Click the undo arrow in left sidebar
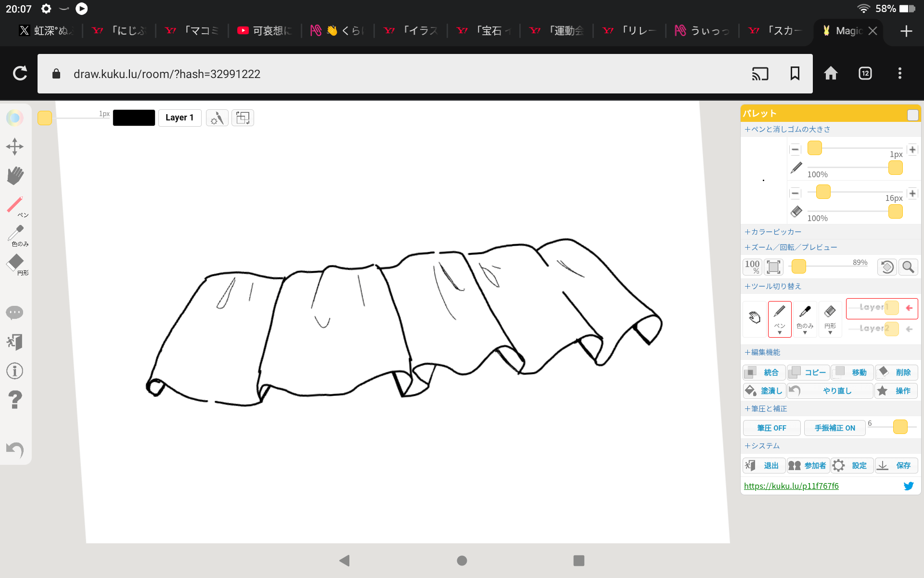Viewport: 924px width, 578px height. coord(15,450)
